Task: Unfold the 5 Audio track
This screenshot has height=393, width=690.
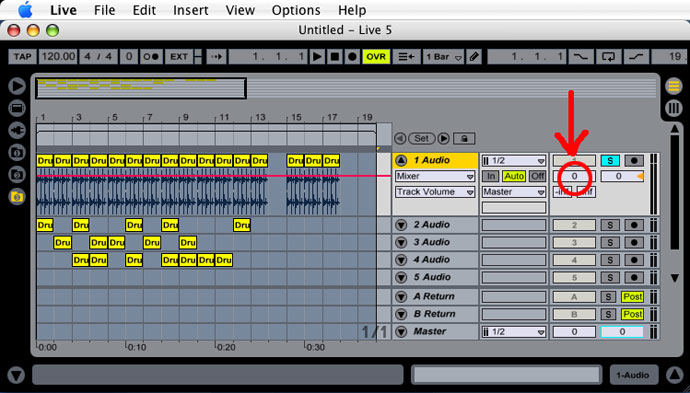Action: 401,278
